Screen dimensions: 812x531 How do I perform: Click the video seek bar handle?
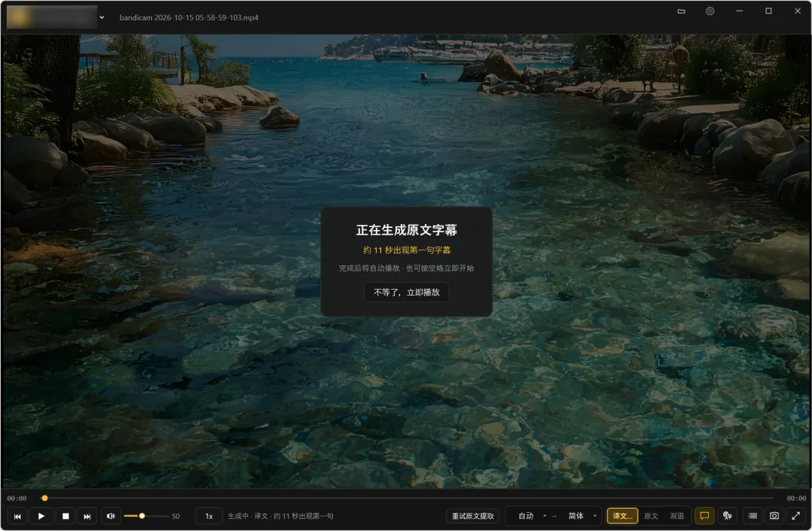tap(44, 499)
